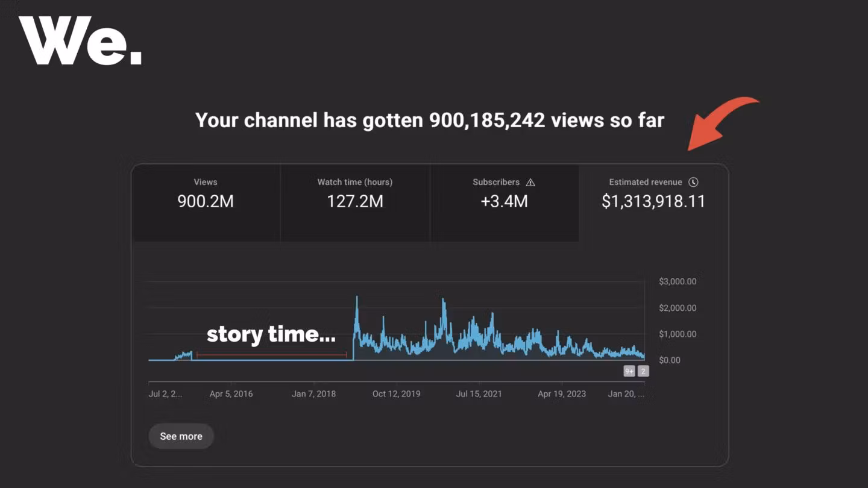Click the clock icon beside Estimated revenue
868x488 pixels.
tap(693, 182)
